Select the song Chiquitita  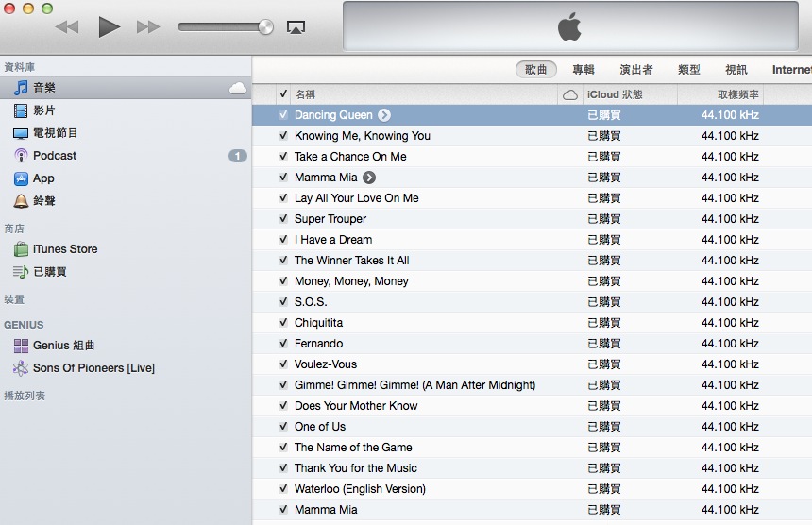pos(532,323)
